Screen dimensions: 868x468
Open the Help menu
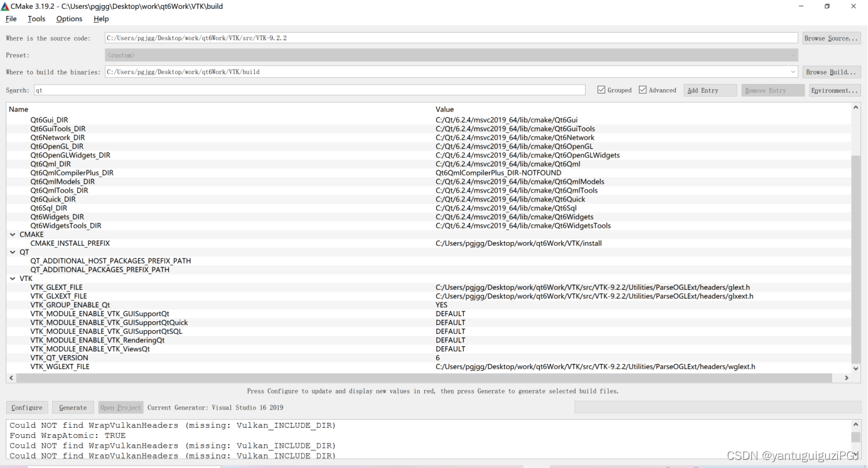pos(100,18)
